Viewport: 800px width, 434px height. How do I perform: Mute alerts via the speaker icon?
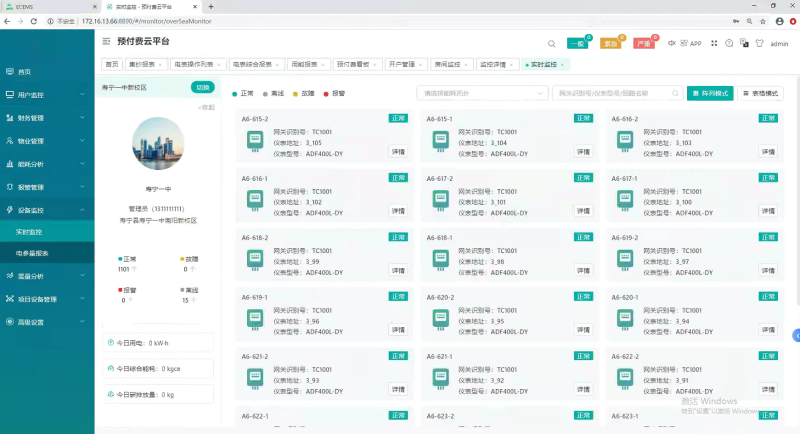[x=671, y=43]
